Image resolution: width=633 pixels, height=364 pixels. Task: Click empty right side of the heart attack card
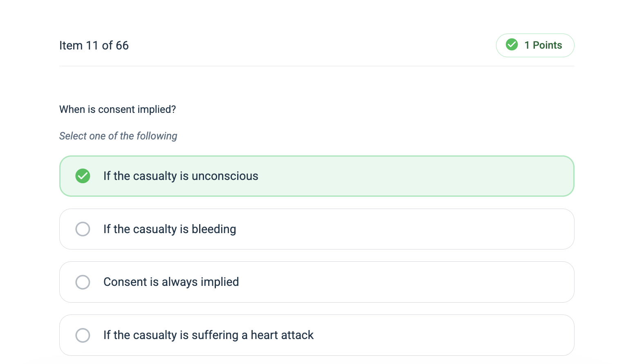[x=450, y=335]
